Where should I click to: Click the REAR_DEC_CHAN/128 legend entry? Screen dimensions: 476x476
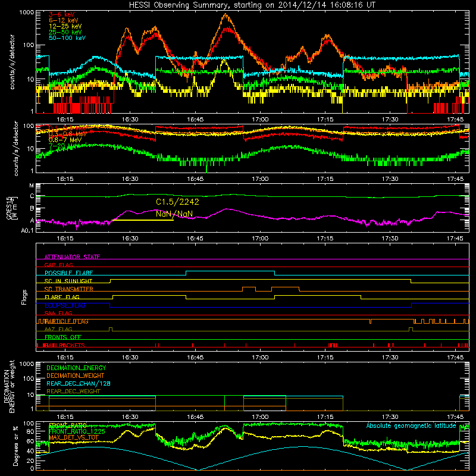click(79, 383)
